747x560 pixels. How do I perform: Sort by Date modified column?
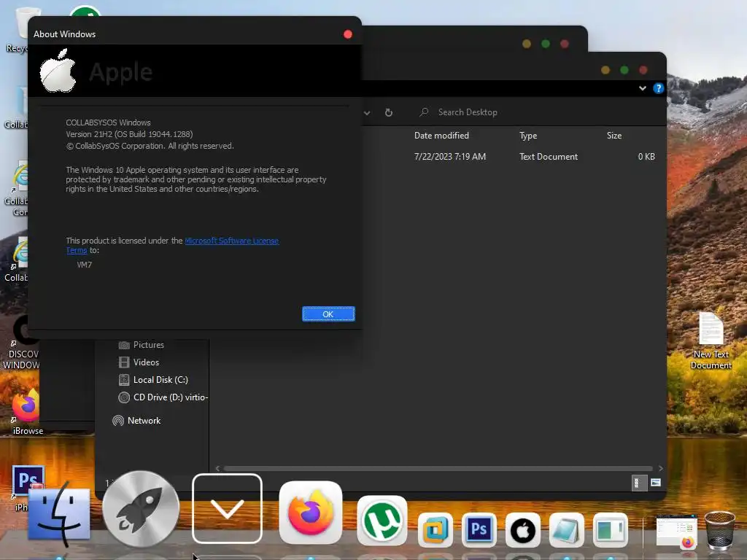click(441, 136)
